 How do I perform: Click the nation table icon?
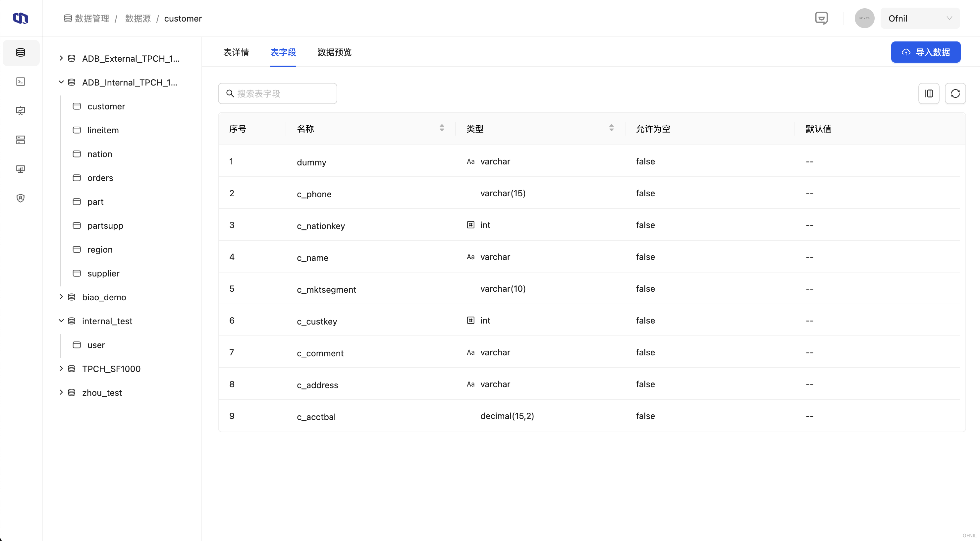pos(77,154)
